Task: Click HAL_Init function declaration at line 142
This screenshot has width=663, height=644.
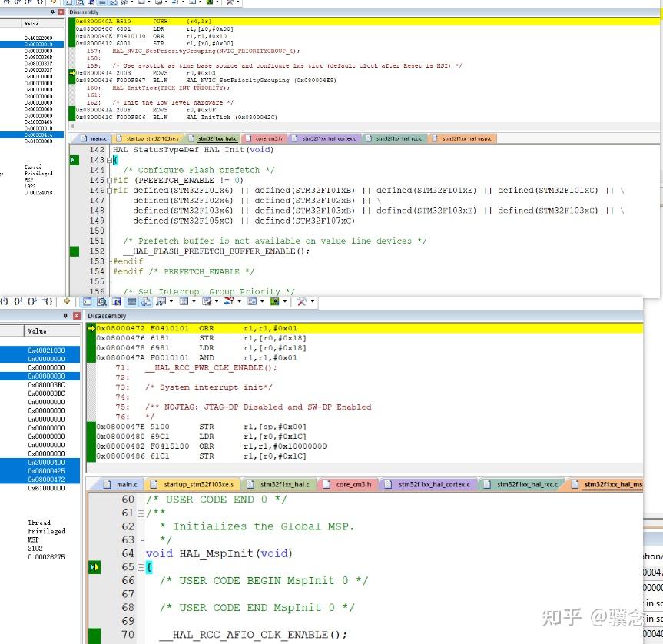Action: tap(193, 150)
